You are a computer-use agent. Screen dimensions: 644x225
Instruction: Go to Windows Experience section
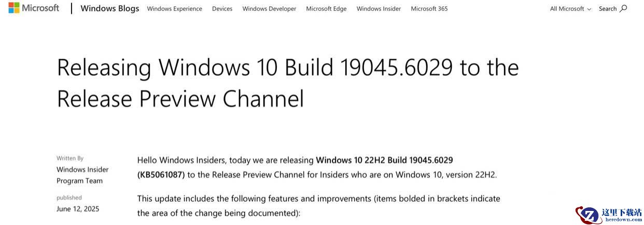[175, 9]
